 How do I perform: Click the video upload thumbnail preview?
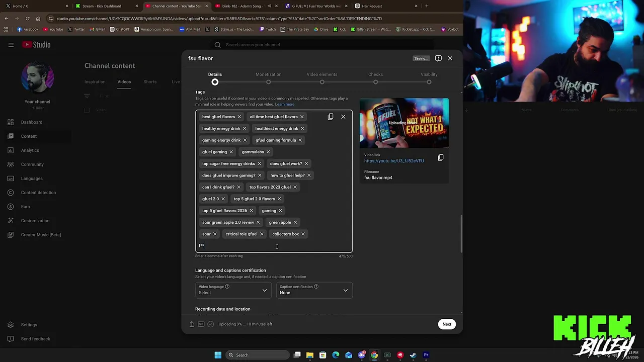(x=404, y=123)
